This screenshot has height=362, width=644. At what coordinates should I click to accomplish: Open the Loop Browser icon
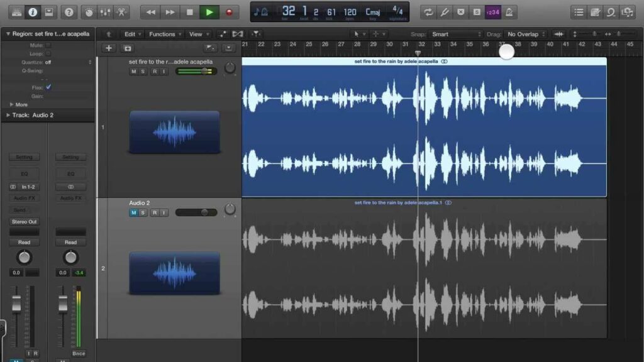(x=611, y=13)
